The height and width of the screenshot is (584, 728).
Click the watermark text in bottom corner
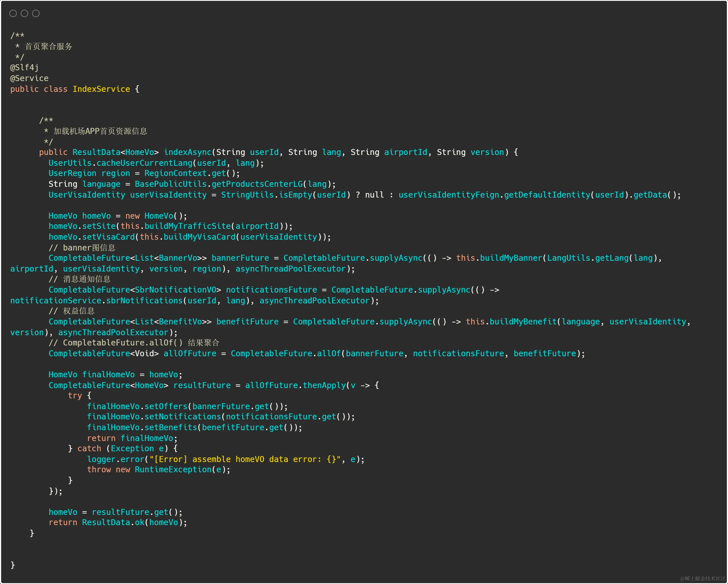[x=702, y=579]
